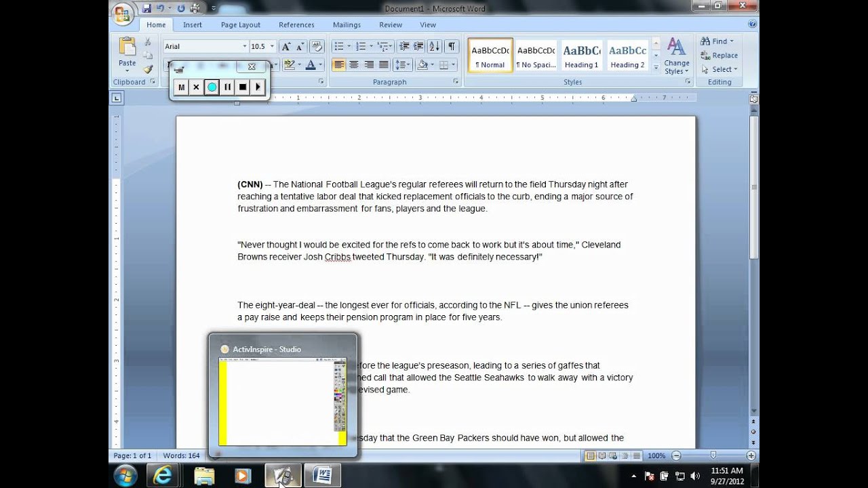
Task: Go to the Review tab
Action: click(x=391, y=25)
